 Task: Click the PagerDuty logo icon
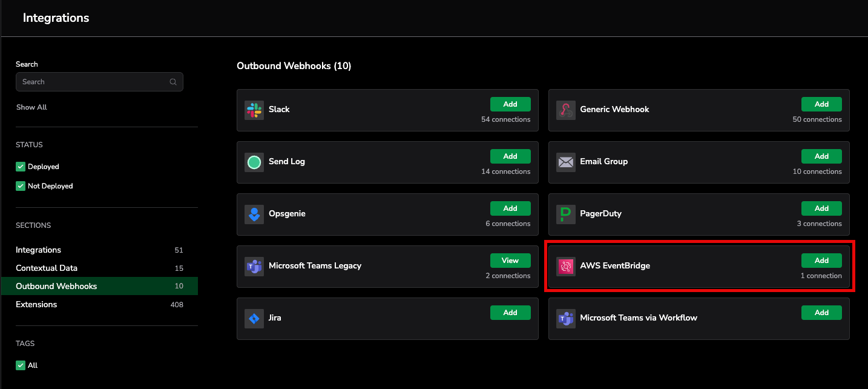(565, 214)
